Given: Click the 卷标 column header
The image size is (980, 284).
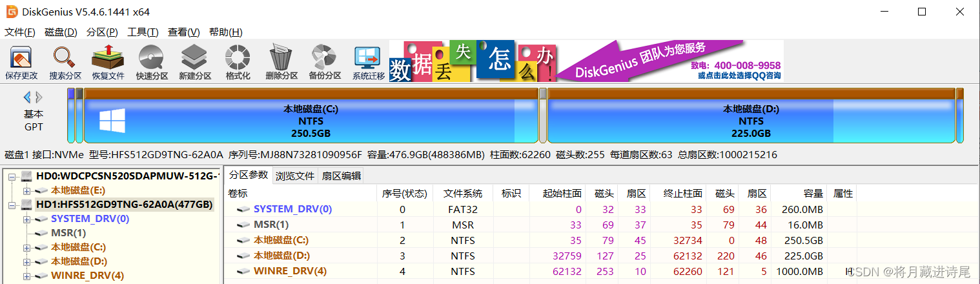Looking at the screenshot, I should (301, 193).
